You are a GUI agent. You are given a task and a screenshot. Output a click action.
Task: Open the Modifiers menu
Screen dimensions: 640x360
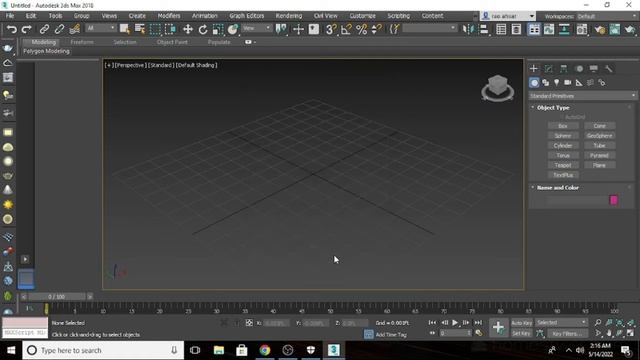[x=169, y=16]
